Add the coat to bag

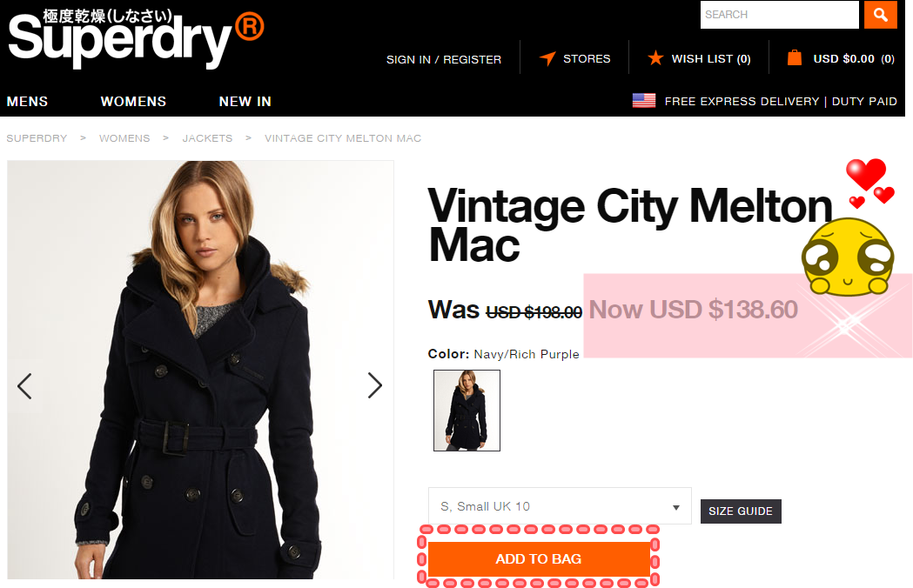[x=539, y=559]
